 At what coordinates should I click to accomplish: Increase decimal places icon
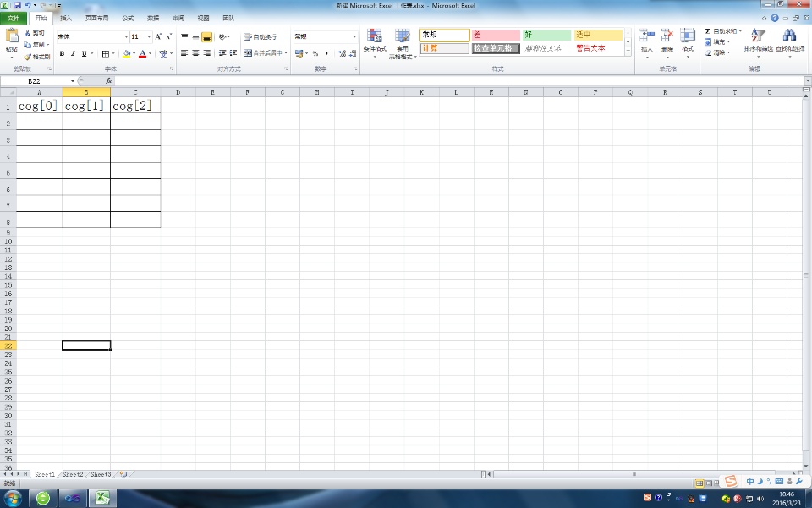tap(342, 53)
